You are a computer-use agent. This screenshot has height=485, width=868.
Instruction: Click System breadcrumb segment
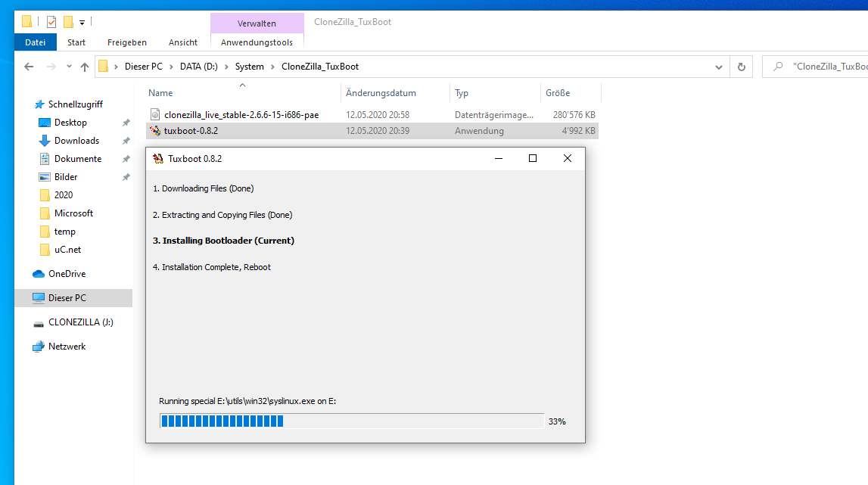coord(249,67)
